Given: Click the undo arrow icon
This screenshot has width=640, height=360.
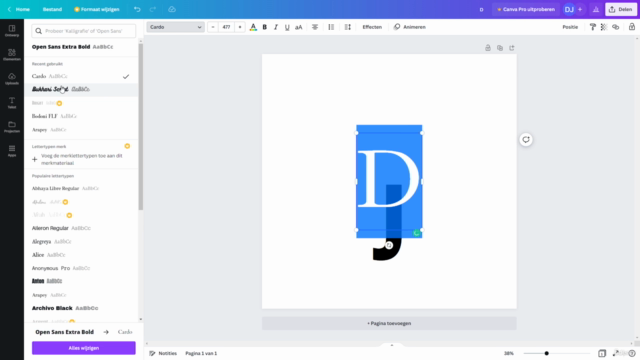Looking at the screenshot, I should pyautogui.click(x=137, y=9).
